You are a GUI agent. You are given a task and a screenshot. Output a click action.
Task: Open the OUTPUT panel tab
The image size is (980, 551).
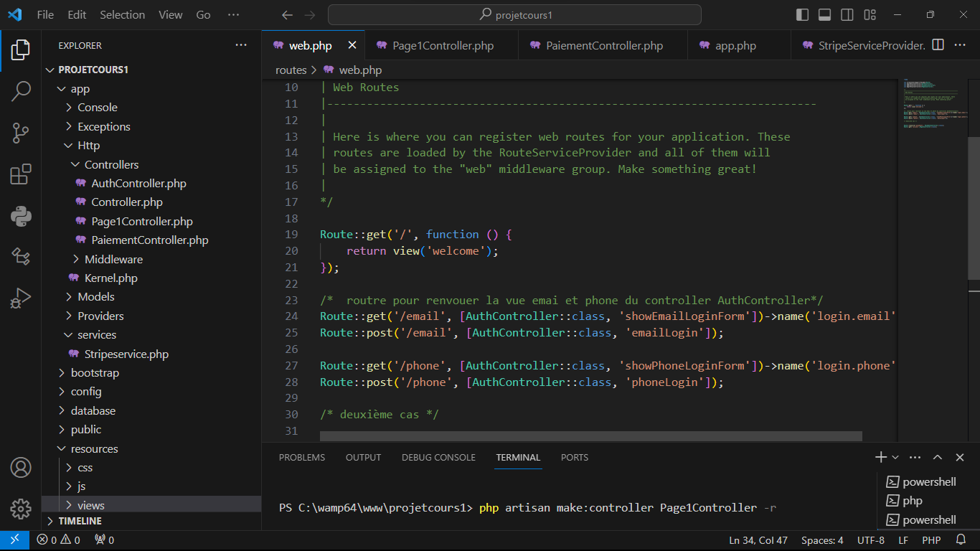363,457
